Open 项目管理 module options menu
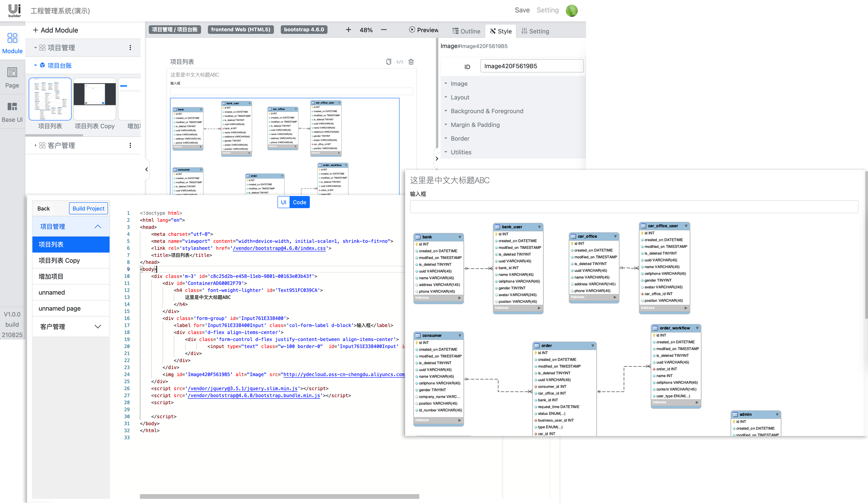 [130, 48]
